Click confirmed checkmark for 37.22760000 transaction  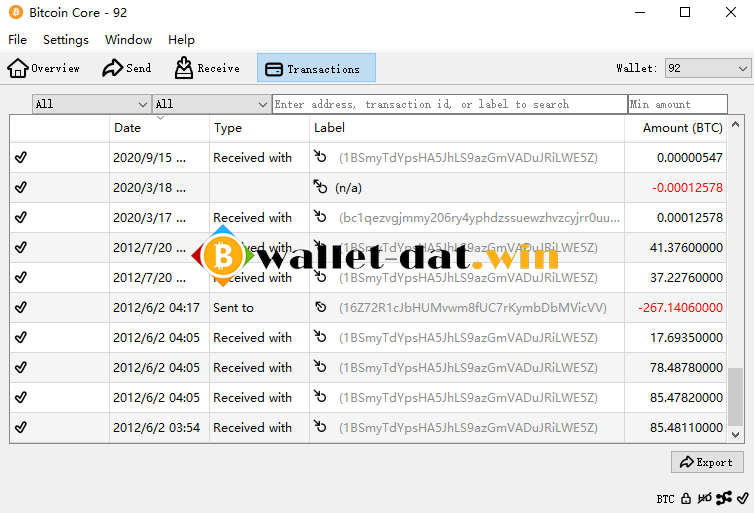21,277
